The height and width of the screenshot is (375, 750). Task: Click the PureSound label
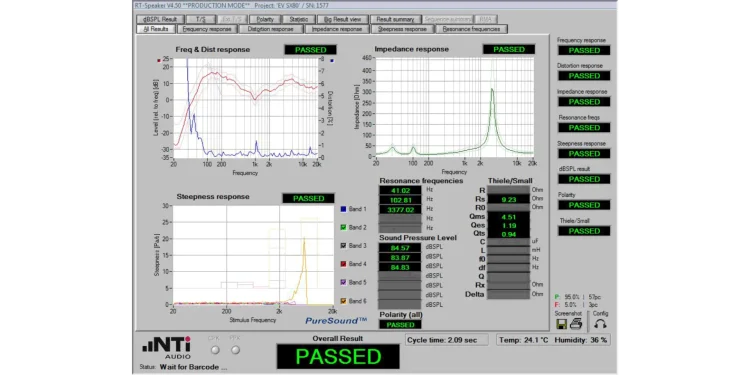coord(336,320)
